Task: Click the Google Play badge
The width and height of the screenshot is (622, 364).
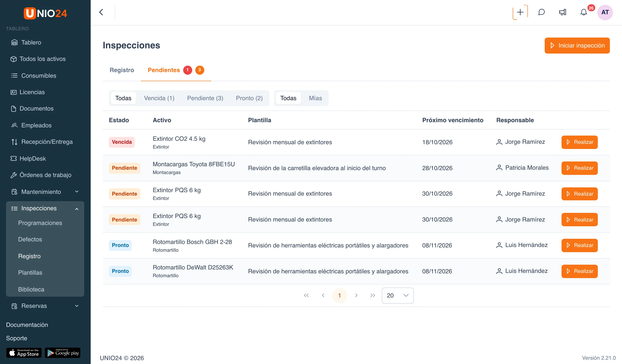Action: 63,353
